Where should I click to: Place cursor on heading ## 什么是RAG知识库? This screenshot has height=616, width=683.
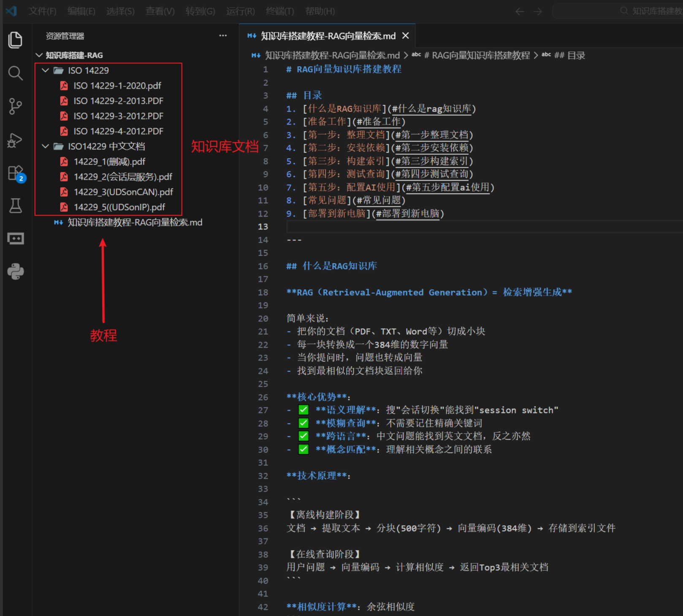pyautogui.click(x=332, y=266)
